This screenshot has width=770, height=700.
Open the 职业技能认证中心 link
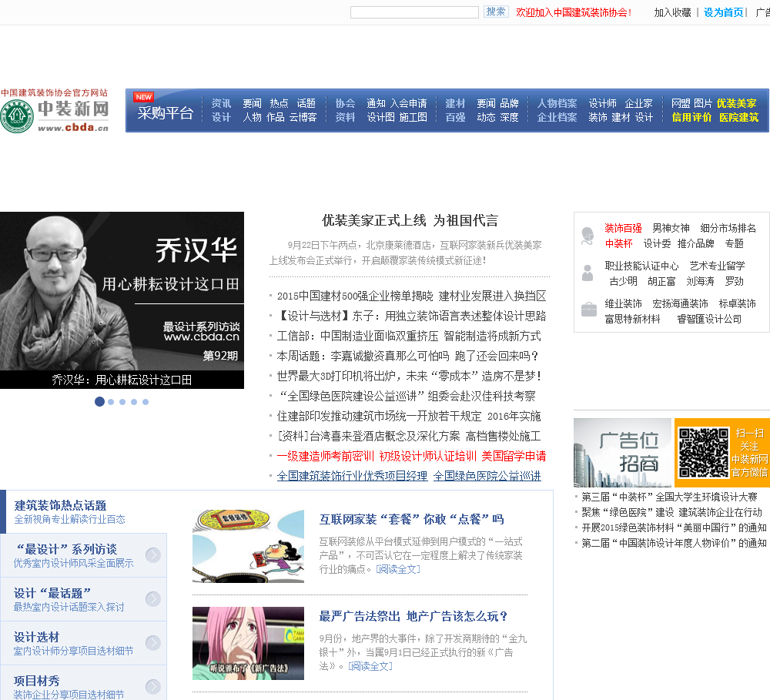point(641,266)
